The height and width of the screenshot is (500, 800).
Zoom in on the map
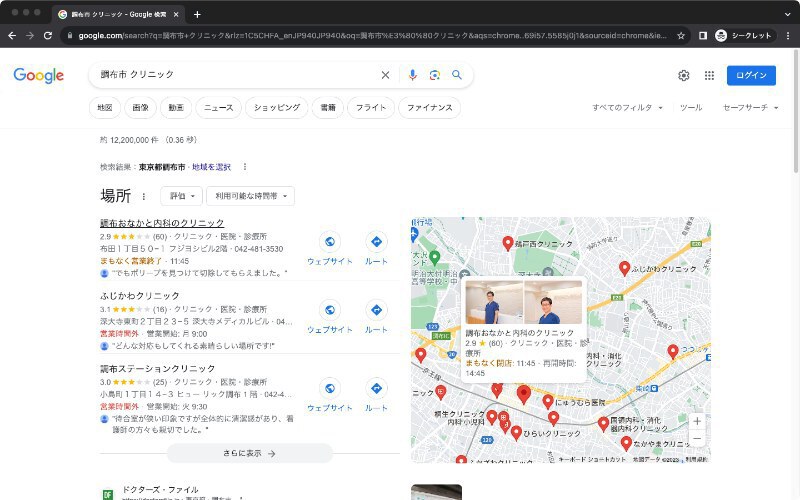point(697,421)
